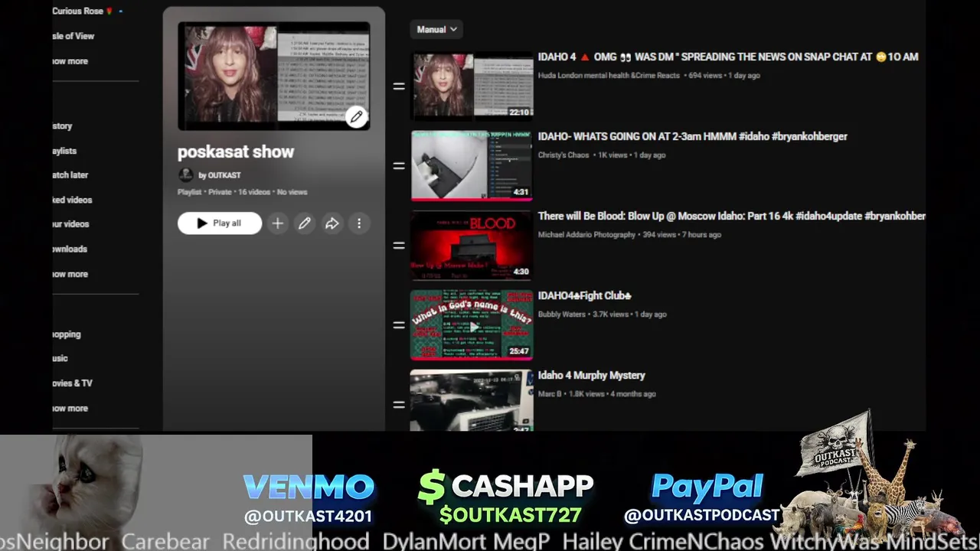The height and width of the screenshot is (551, 980).
Task: Click the poskasat show playlist title
Action: (x=236, y=152)
